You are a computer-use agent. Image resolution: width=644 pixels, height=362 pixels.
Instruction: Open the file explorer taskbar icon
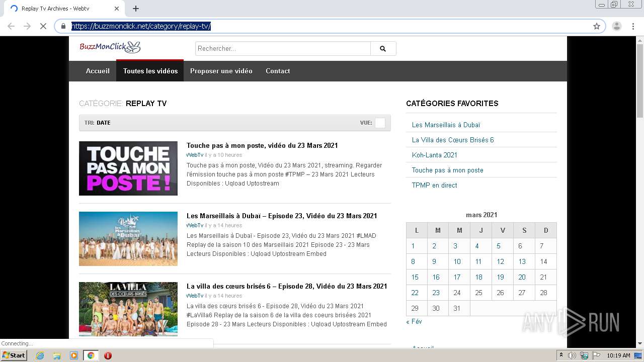[57, 355]
